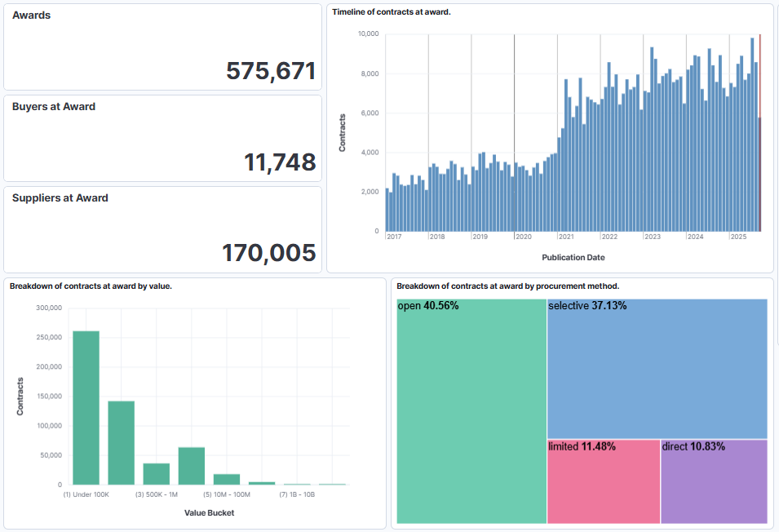The width and height of the screenshot is (779, 532).
Task: Click the limited 11.48% treemap tile
Action: coord(604,481)
